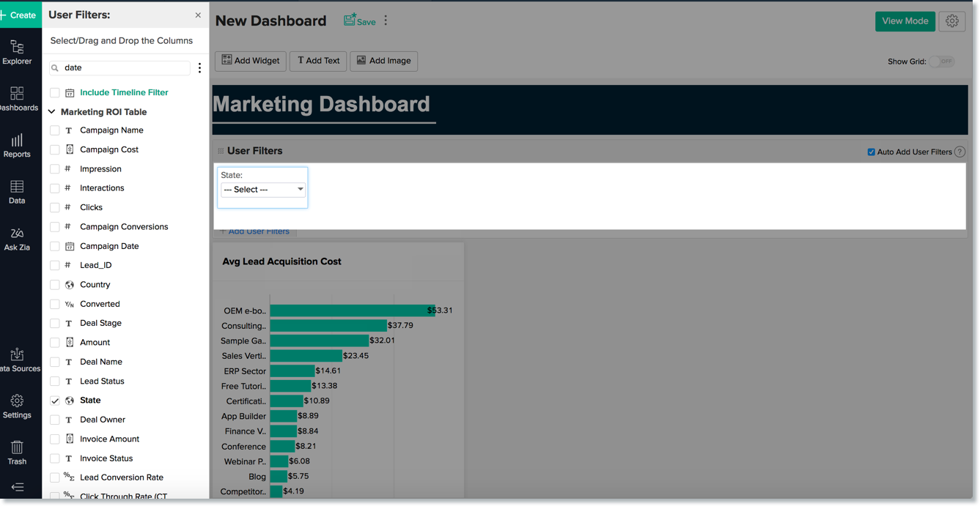Click the Avg Lead Acquisition Cost title

tap(281, 261)
